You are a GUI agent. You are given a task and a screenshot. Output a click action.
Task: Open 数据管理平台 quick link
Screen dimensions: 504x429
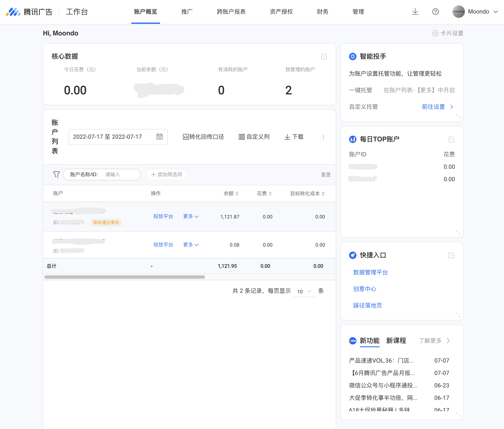370,272
